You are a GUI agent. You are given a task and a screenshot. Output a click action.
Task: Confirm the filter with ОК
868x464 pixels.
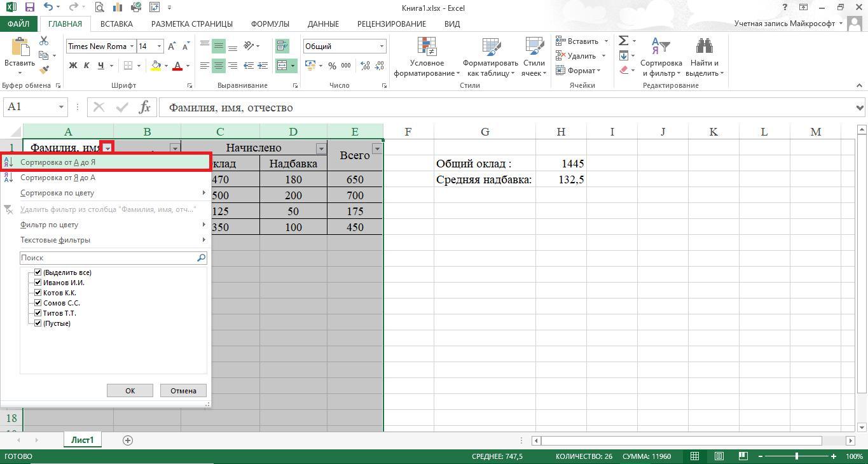coord(130,391)
